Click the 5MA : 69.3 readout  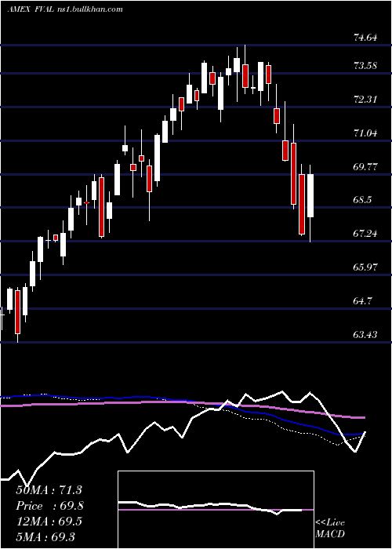(x=45, y=536)
